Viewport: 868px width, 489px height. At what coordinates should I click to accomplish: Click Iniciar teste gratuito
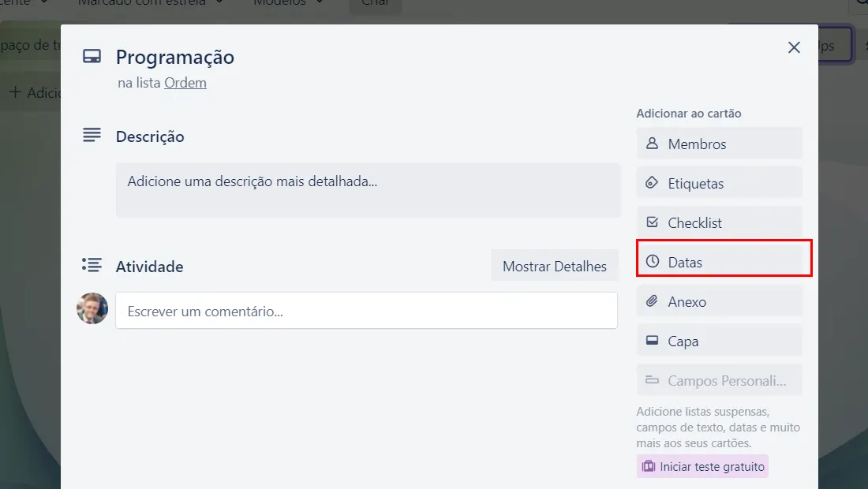pyautogui.click(x=702, y=466)
